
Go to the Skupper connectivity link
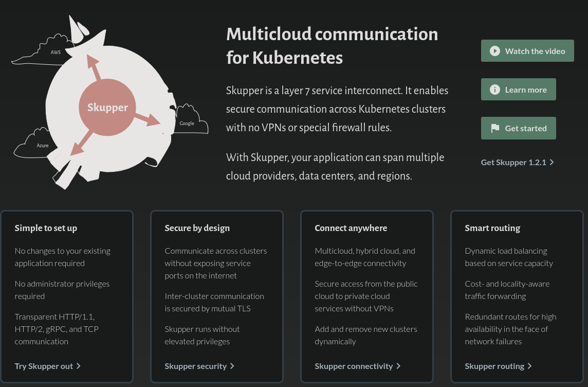[x=354, y=366]
